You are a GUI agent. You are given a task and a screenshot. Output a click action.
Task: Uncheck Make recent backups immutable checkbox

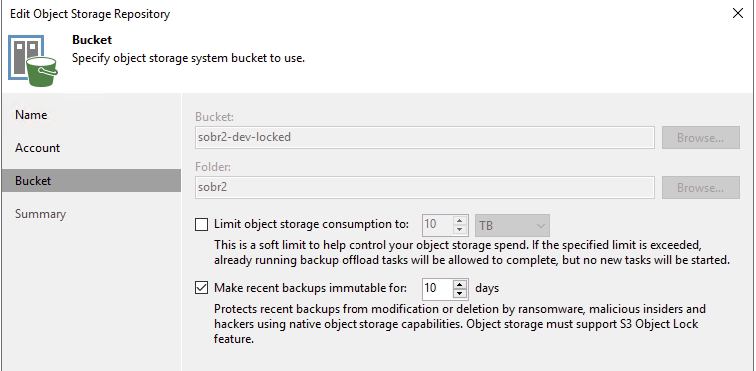(202, 288)
